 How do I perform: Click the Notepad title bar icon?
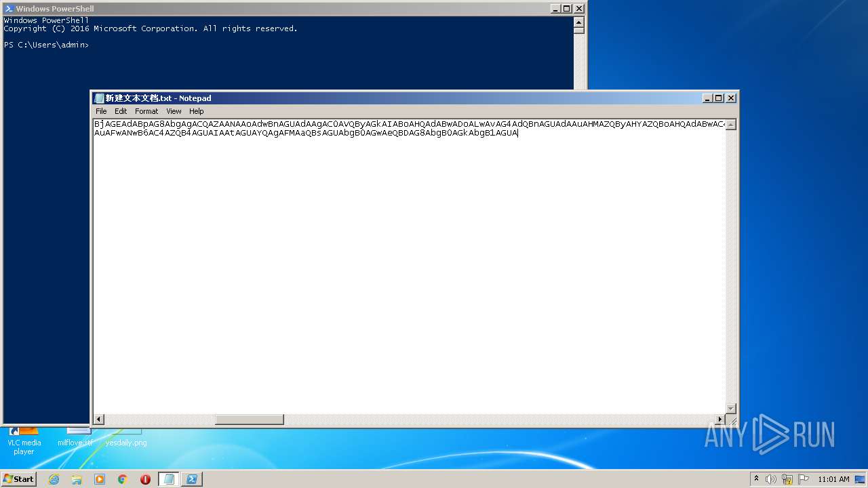[x=99, y=98]
